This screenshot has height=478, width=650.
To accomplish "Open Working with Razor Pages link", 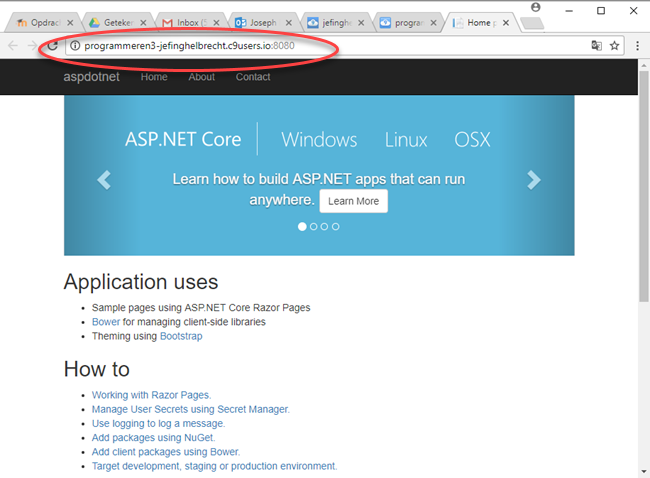I will pos(151,395).
